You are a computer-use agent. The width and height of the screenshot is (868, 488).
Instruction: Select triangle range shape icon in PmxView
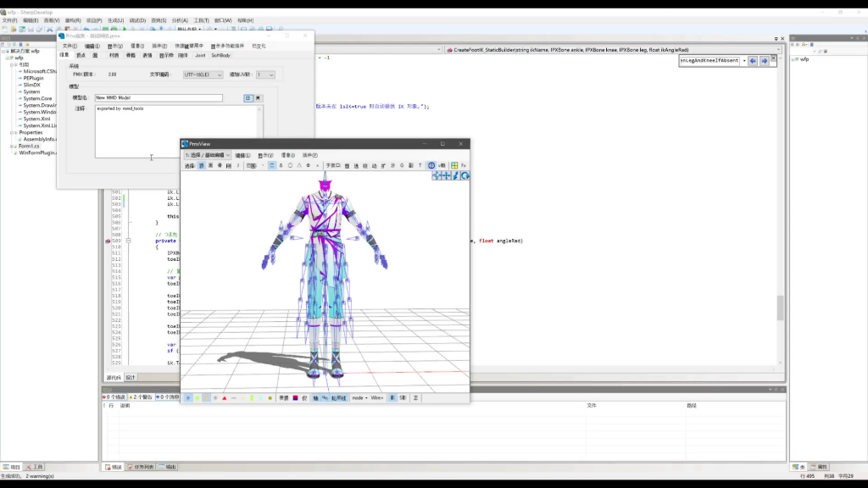point(299,165)
